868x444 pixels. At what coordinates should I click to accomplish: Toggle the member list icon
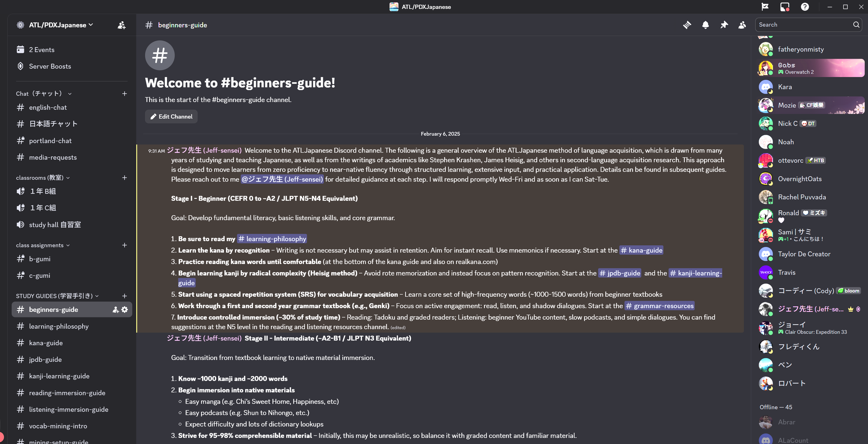point(742,25)
